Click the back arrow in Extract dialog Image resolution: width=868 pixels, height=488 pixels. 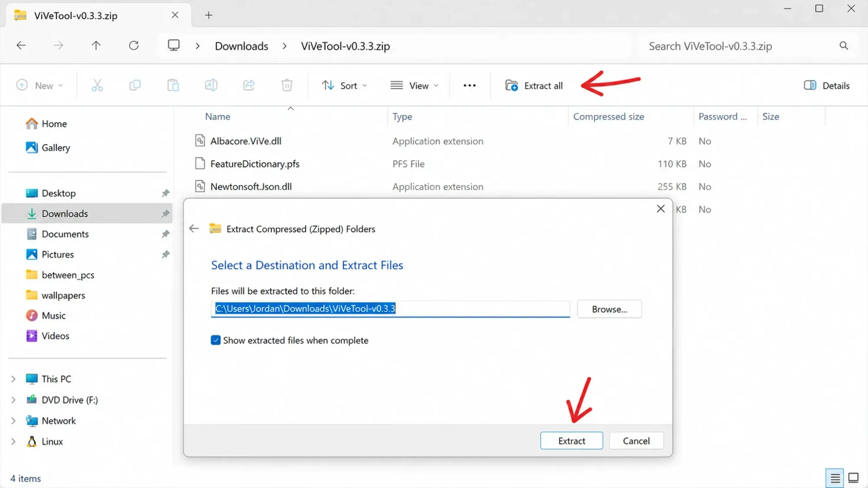[x=194, y=229]
